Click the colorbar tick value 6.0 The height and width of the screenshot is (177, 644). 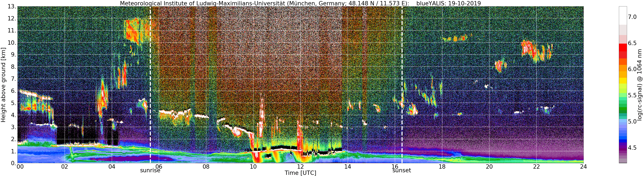632,69
